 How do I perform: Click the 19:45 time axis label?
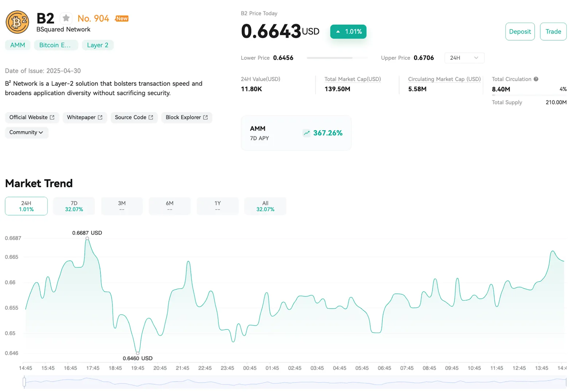(138, 368)
